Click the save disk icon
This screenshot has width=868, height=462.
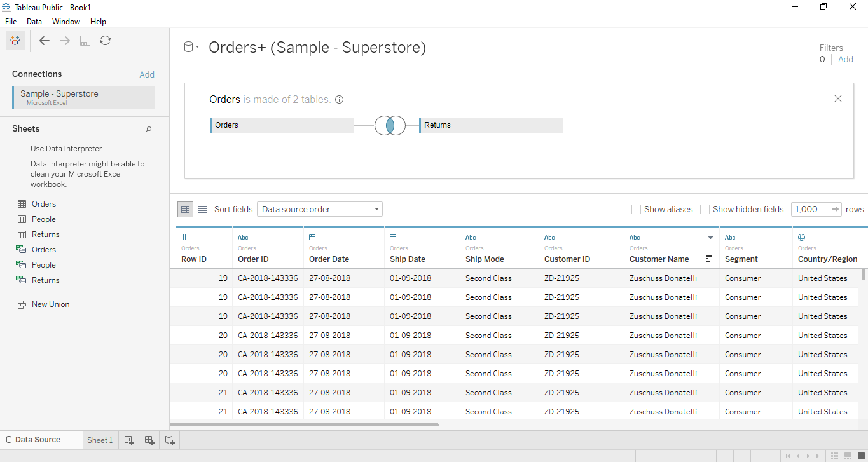click(x=85, y=41)
